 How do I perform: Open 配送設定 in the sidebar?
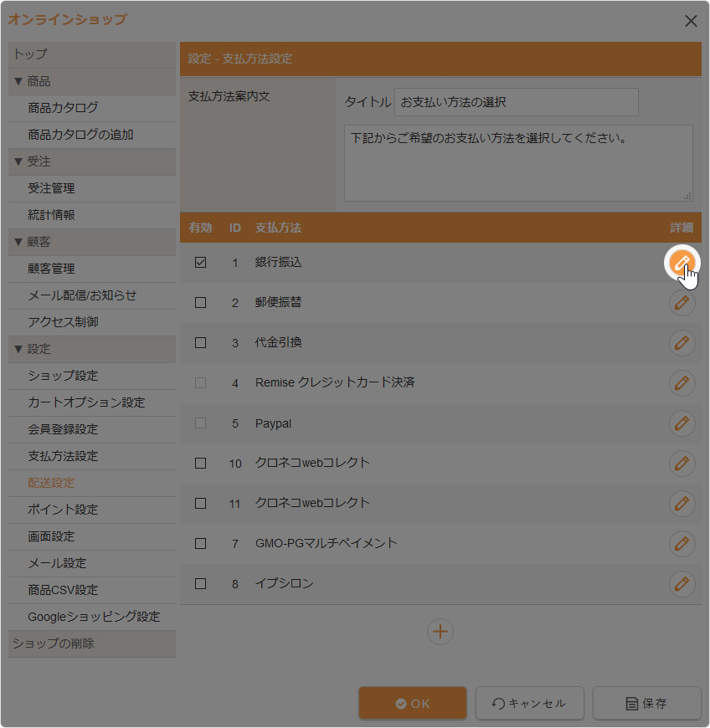[x=51, y=483]
